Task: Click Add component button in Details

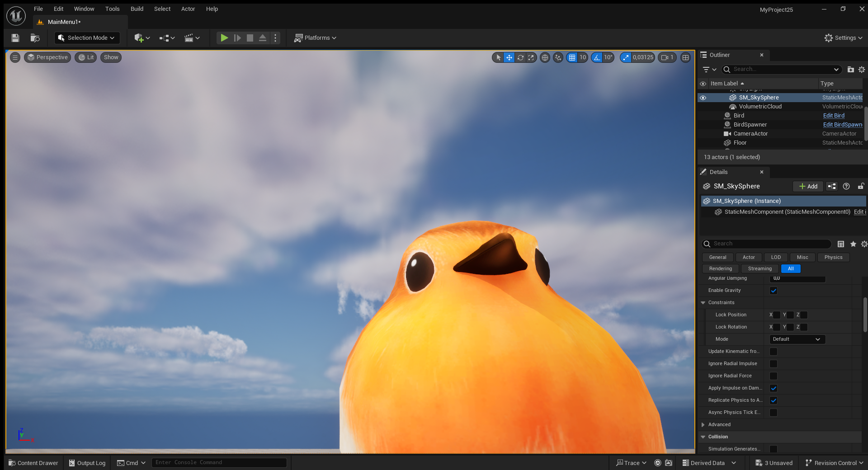Action: [808, 186]
